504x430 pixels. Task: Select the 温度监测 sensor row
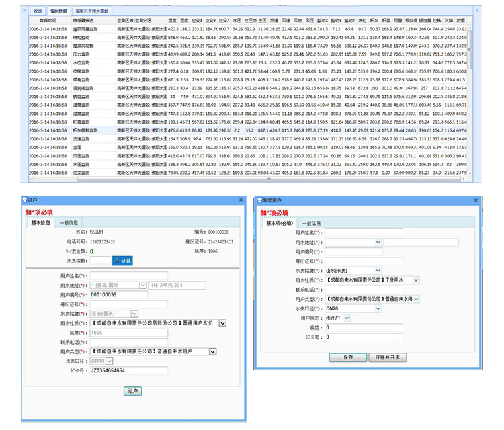(247, 105)
